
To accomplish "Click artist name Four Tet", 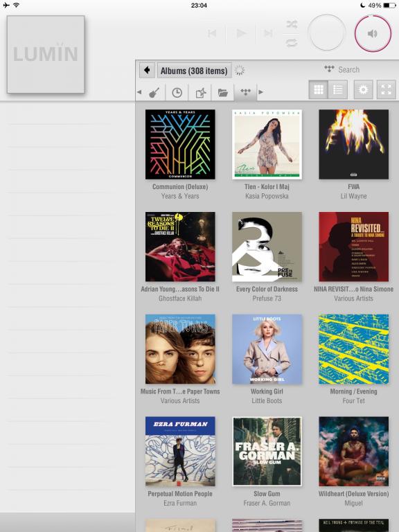I will click(x=353, y=401).
